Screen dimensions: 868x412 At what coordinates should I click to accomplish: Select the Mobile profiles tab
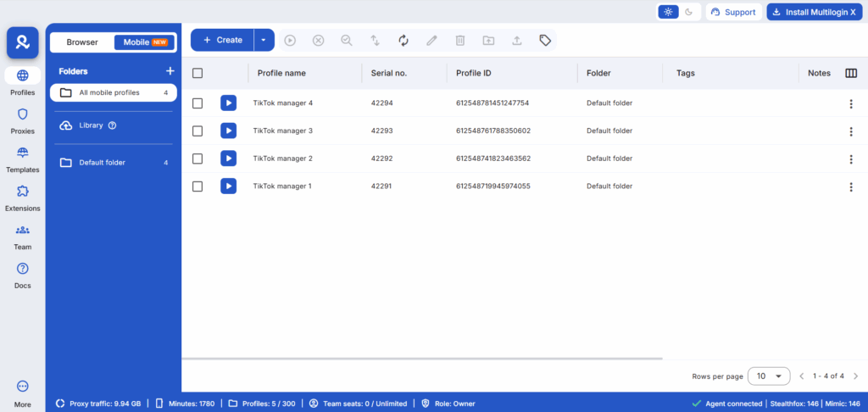coord(145,42)
